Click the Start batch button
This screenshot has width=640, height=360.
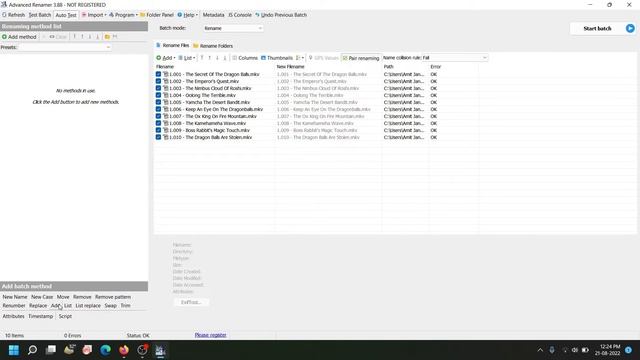597,29
